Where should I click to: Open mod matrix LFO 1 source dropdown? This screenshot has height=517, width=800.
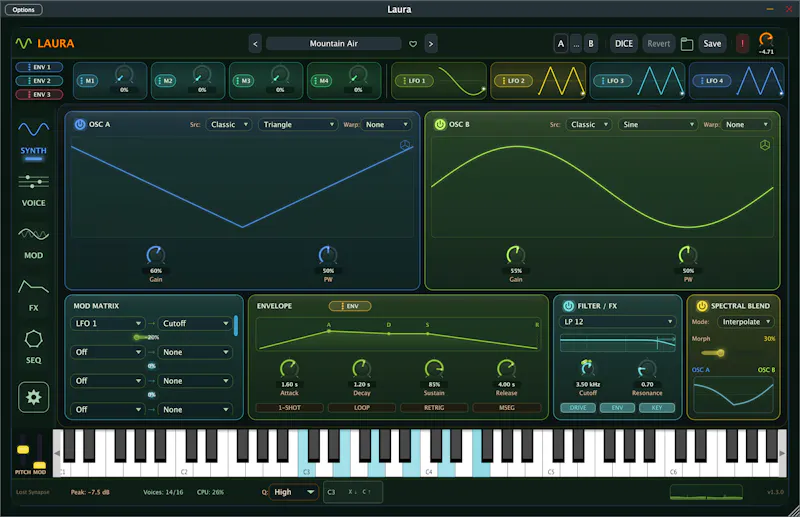click(x=107, y=324)
